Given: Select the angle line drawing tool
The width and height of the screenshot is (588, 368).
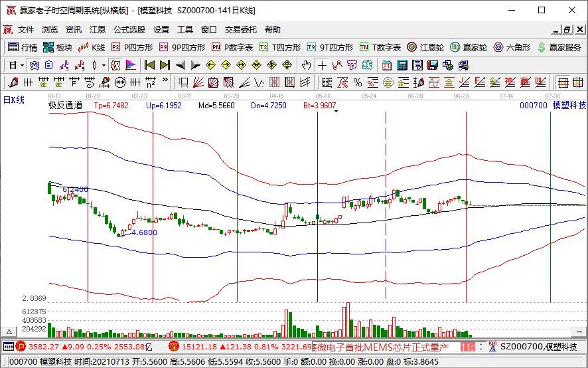Looking at the screenshot, I should [x=244, y=82].
